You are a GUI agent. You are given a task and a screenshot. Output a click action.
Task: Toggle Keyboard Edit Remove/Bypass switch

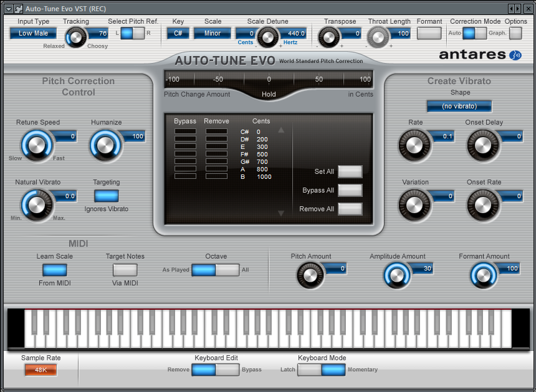[216, 370]
